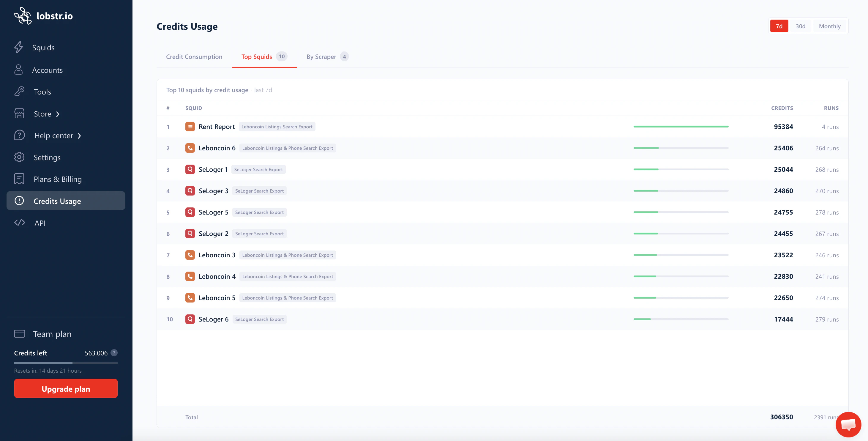This screenshot has width=868, height=441.
Task: Click SeLoger Search Export tag on SeLoger 6
Action: pyautogui.click(x=259, y=319)
